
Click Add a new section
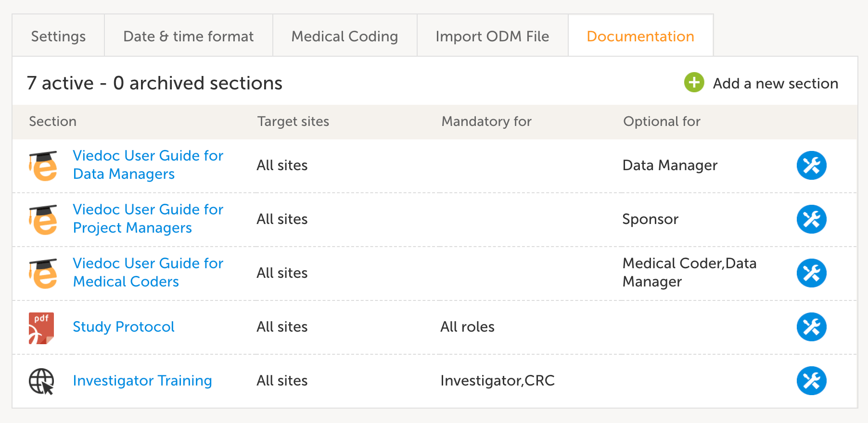pyautogui.click(x=775, y=84)
